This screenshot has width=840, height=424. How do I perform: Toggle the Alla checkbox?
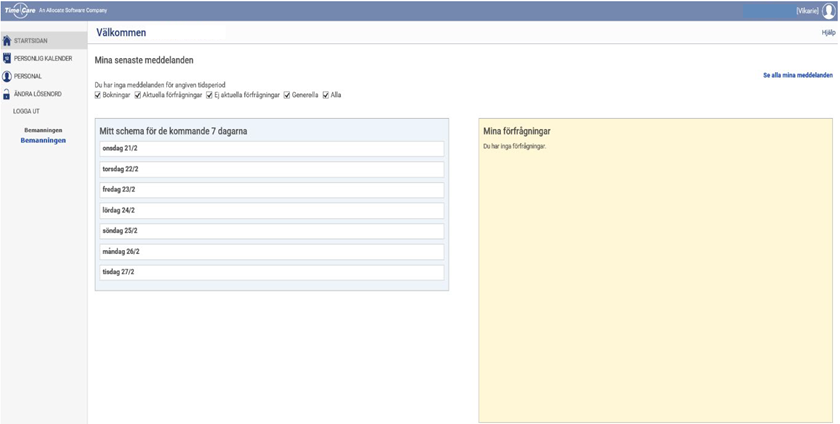point(326,95)
